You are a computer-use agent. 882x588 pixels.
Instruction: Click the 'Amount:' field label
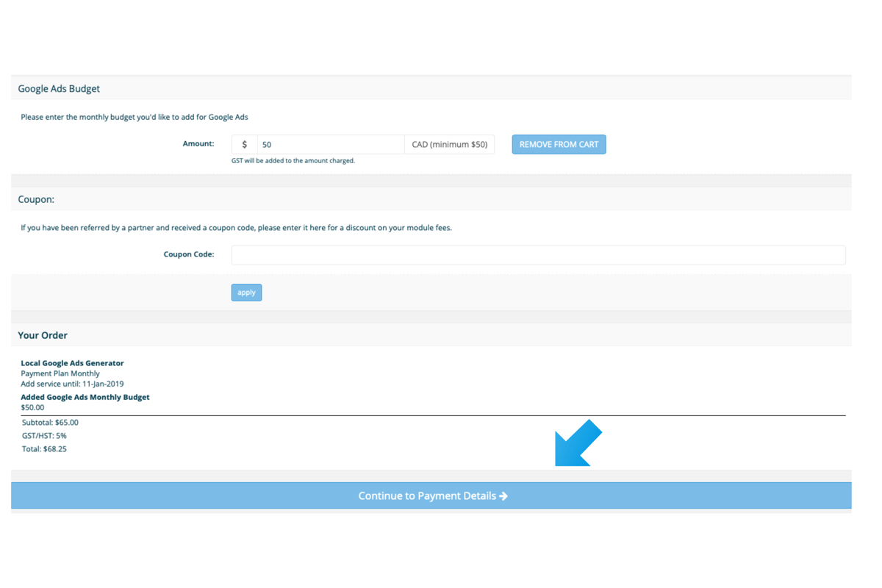point(198,144)
